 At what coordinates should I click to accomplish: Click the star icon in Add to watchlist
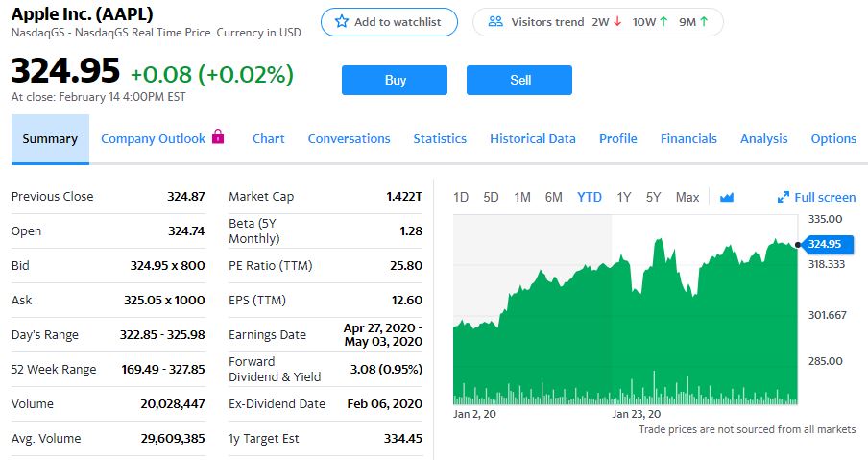(342, 21)
